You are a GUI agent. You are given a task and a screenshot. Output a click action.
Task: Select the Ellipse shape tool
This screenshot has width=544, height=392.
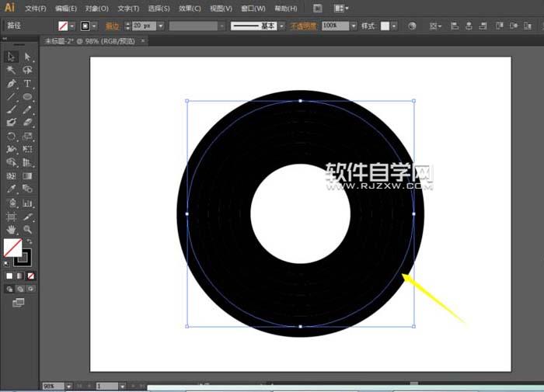point(27,96)
